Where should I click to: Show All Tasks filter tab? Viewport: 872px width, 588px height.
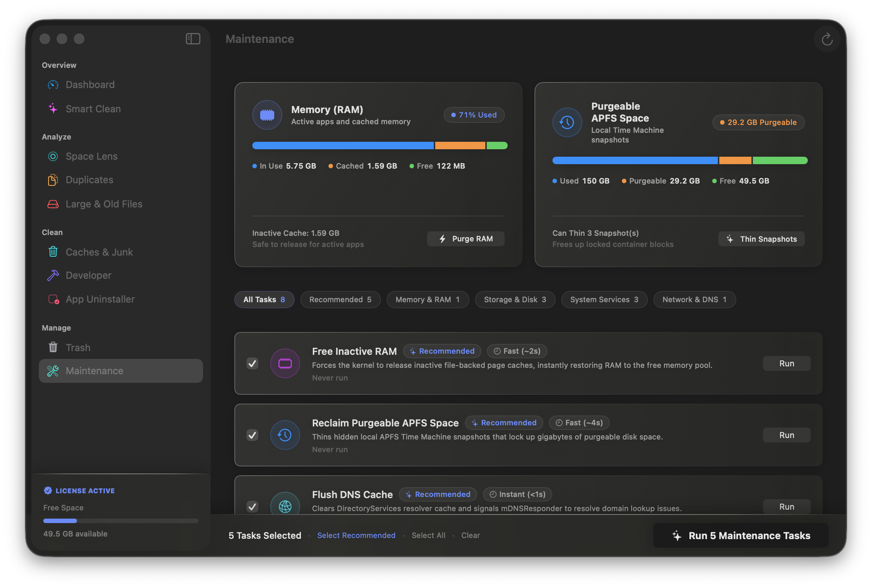point(264,300)
